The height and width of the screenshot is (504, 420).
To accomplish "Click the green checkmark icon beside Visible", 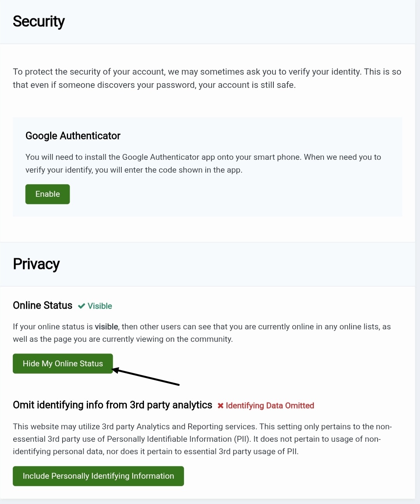I will [x=81, y=306].
